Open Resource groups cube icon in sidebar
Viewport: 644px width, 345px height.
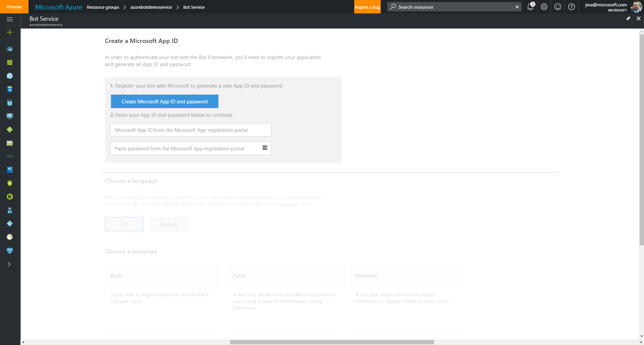(10, 49)
